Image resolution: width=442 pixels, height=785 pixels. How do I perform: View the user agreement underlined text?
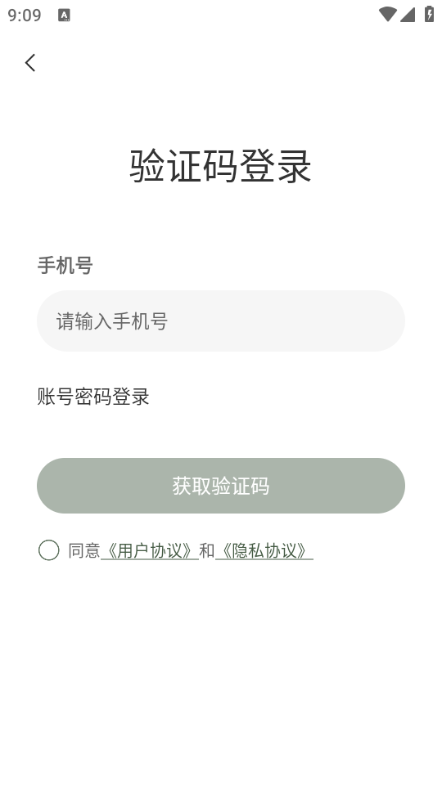click(x=150, y=551)
